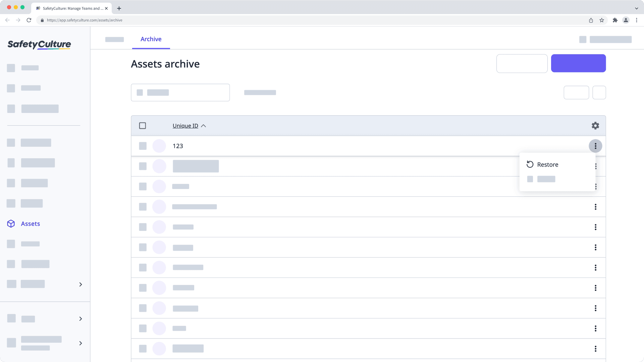Check the checkbox in the second table row
Image resolution: width=644 pixels, height=362 pixels.
[x=143, y=166]
